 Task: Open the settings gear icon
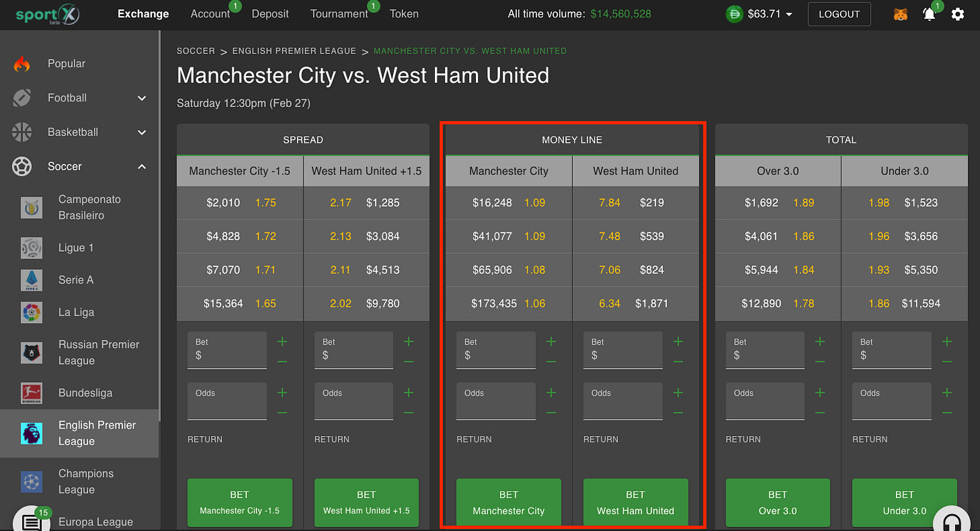tap(958, 14)
